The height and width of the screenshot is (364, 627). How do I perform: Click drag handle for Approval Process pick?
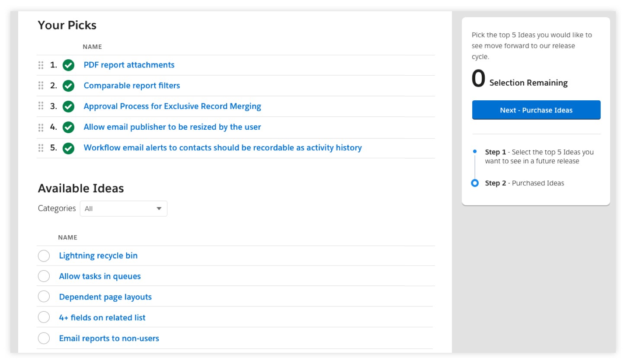(41, 106)
